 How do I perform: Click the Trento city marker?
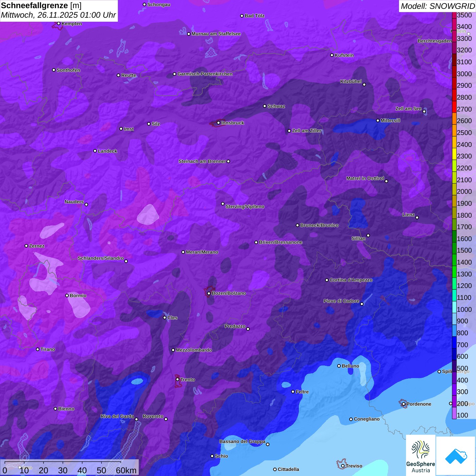177,379
